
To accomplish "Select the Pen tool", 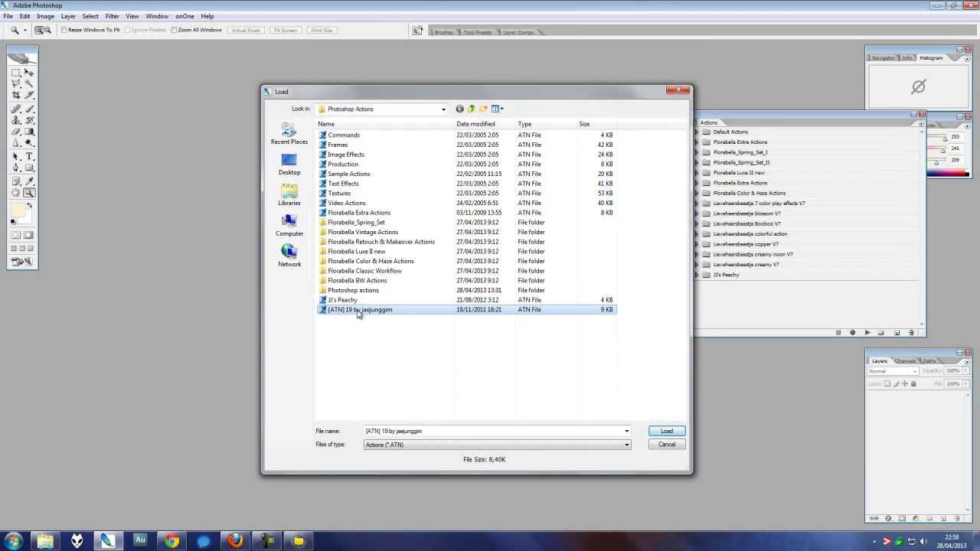I will (15, 167).
